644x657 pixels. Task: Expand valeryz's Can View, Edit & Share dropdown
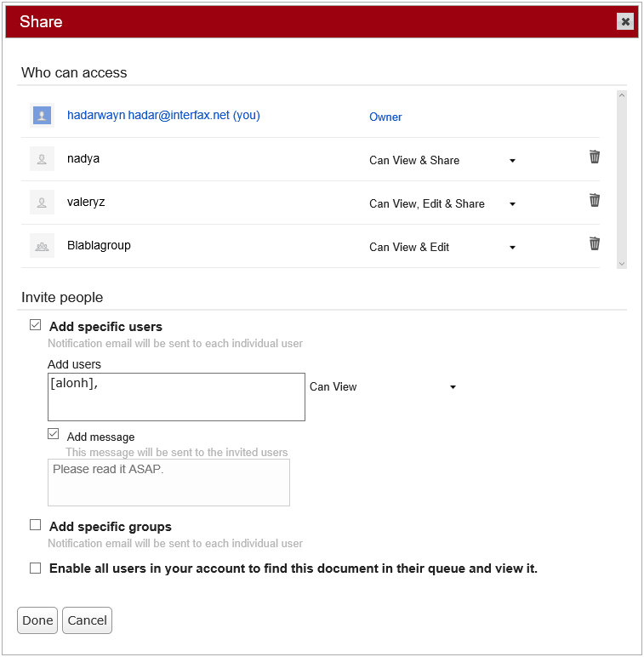pyautogui.click(x=442, y=203)
